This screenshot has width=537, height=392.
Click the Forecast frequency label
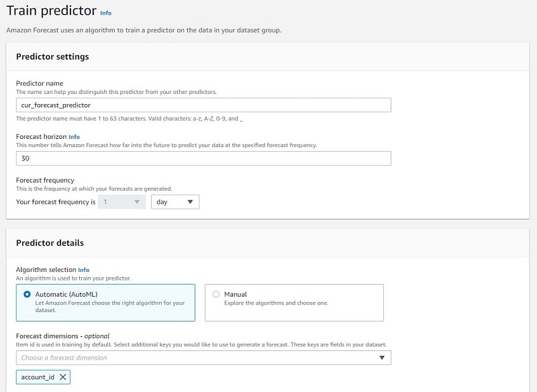click(45, 180)
